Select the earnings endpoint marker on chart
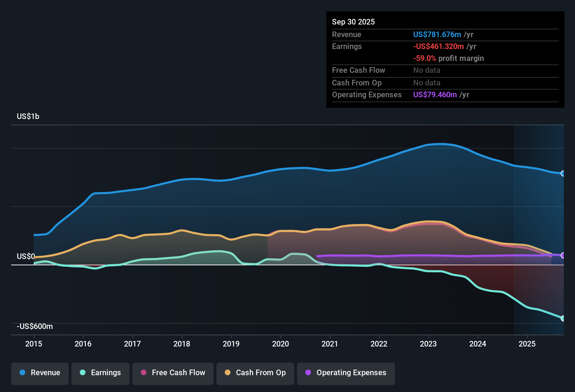The image size is (575, 392). click(x=563, y=318)
